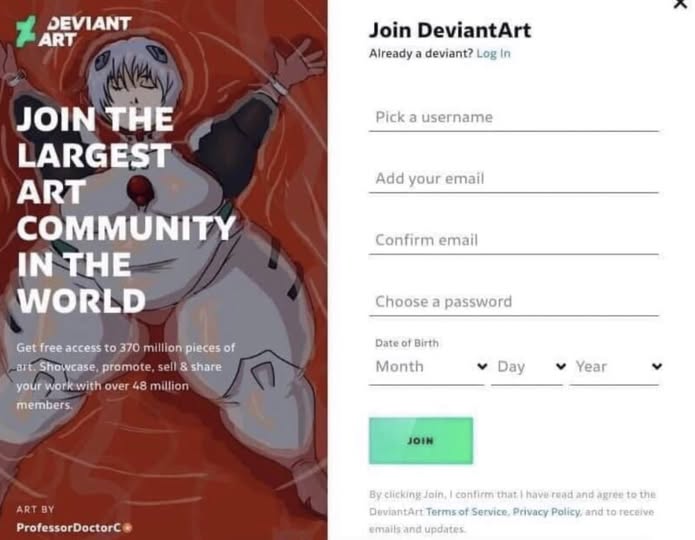Focus the Confirm email field
The height and width of the screenshot is (540, 695).
pos(514,241)
